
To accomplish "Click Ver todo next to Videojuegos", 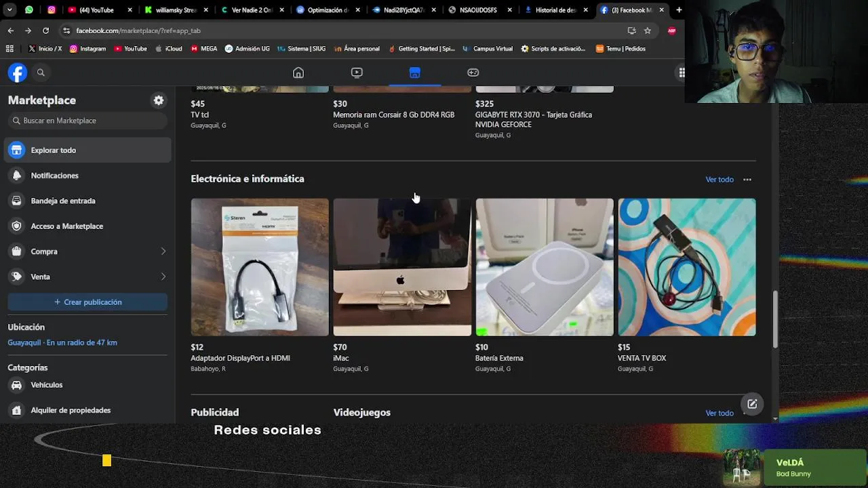I will pos(719,413).
